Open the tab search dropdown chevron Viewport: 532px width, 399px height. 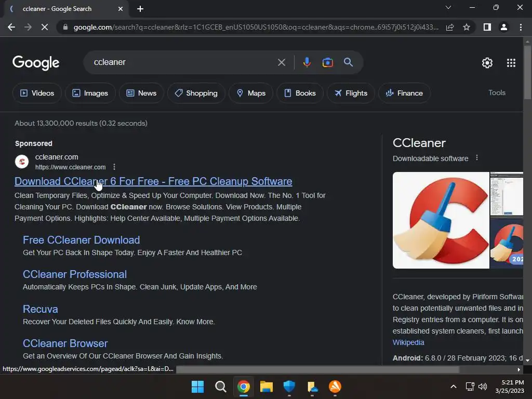coord(448,7)
